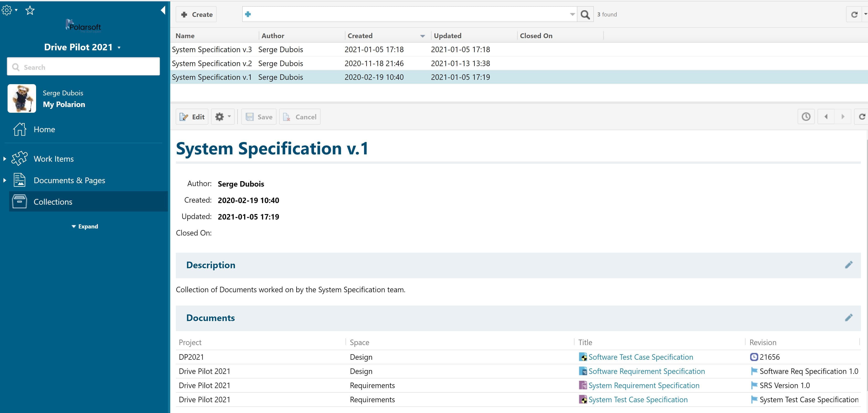Image resolution: width=868 pixels, height=413 pixels.
Task: Go to Home in sidebar
Action: tap(44, 129)
